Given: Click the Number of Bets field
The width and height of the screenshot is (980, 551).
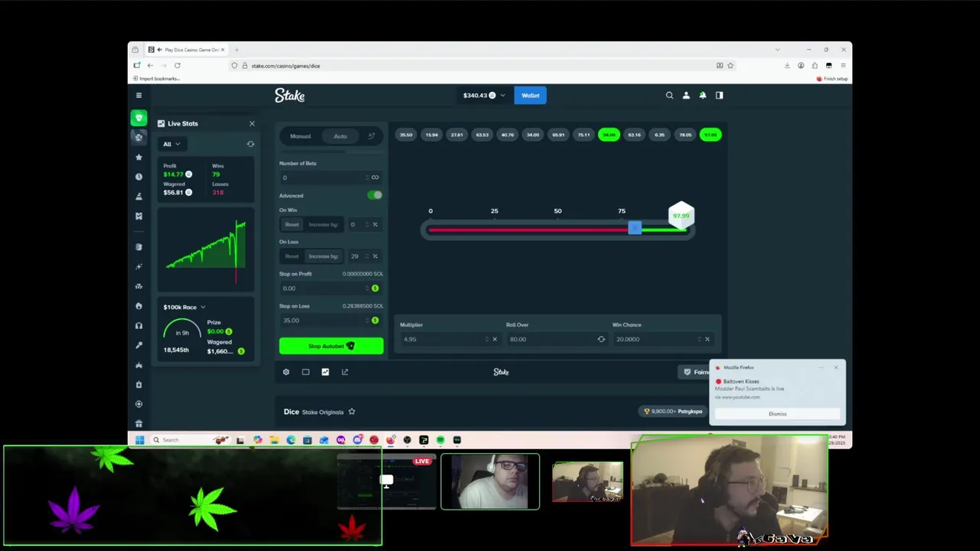Looking at the screenshot, I should 325,178.
